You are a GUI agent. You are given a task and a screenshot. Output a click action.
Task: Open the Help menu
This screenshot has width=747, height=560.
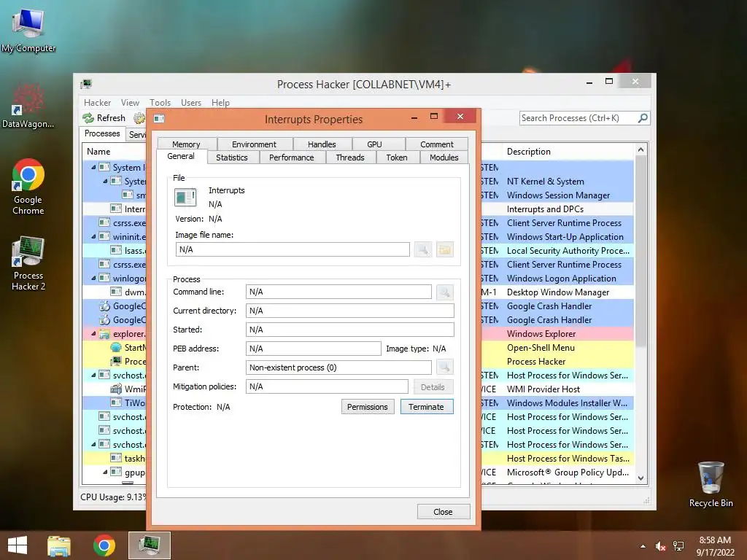pyautogui.click(x=220, y=102)
